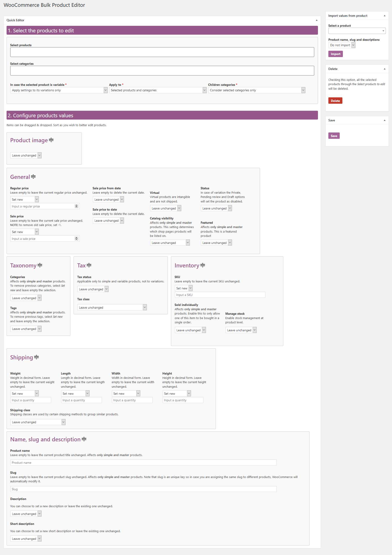392x555 pixels.
Task: Click the Height quantity input
Action: coord(183,400)
